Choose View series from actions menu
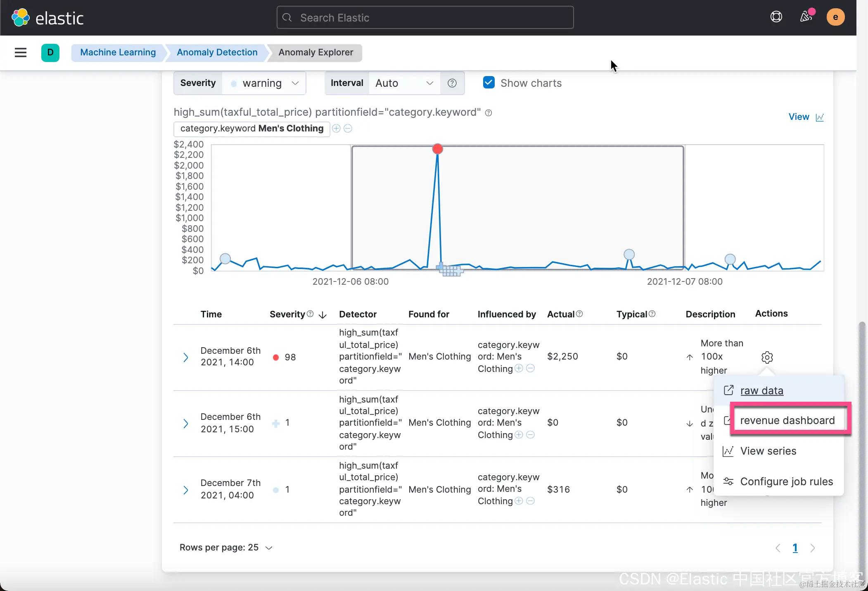The image size is (868, 591). (x=768, y=451)
